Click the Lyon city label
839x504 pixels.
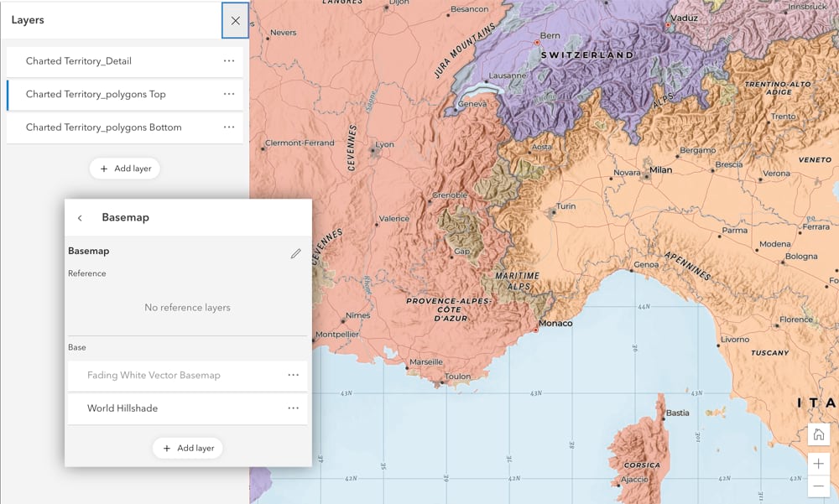point(384,144)
